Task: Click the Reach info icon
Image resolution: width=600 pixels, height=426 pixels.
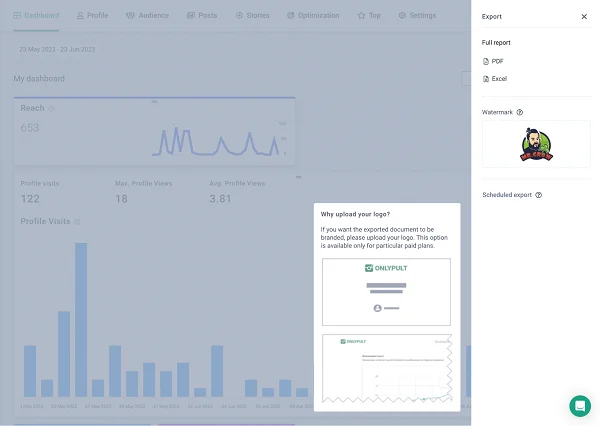Action: 51,108
